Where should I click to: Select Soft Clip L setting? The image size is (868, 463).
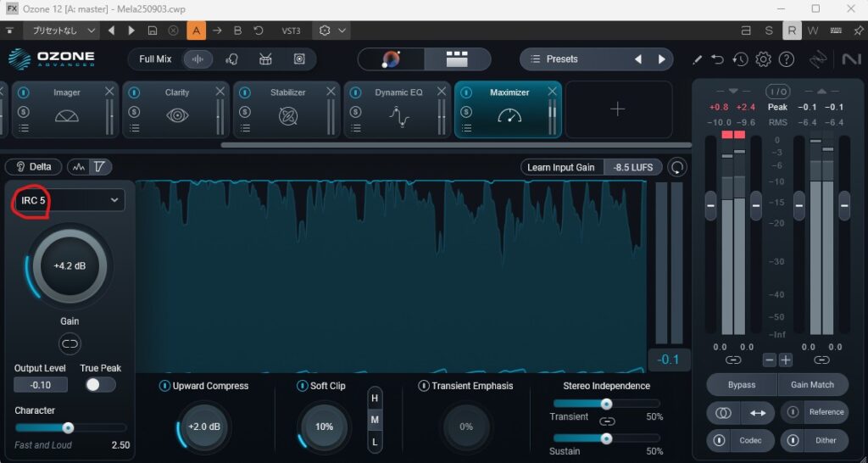click(375, 442)
